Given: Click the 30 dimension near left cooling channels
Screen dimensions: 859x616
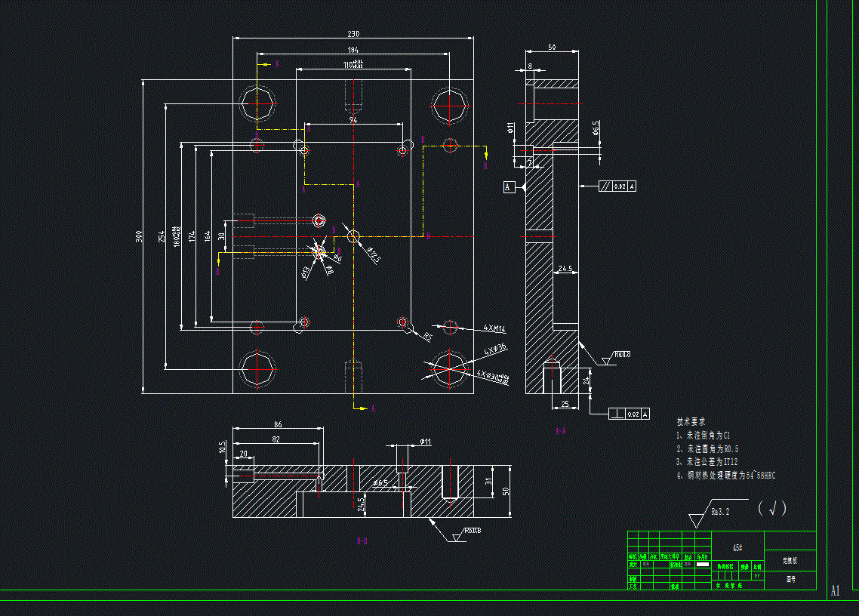Looking at the screenshot, I should coord(222,236).
